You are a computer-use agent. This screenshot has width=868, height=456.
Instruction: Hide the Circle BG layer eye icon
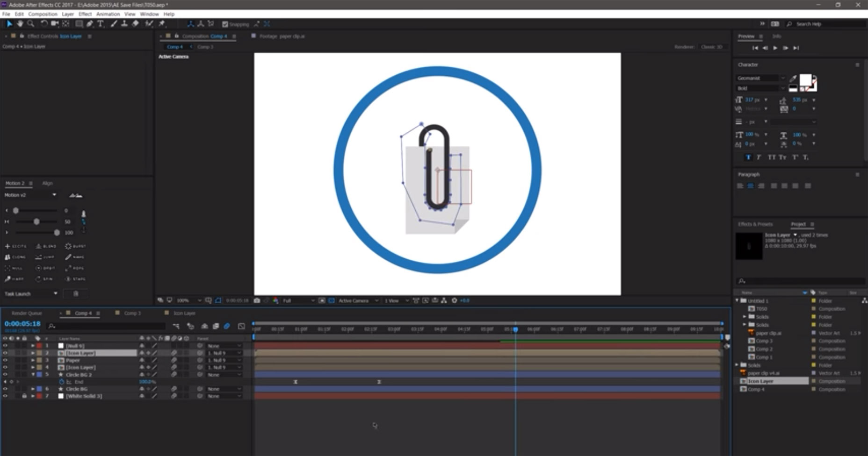[5, 389]
